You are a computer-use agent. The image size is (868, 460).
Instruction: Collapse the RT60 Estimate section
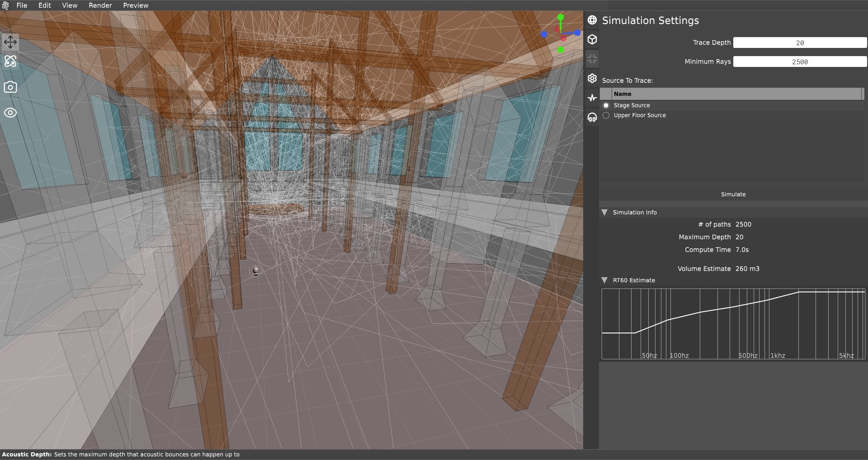pyautogui.click(x=604, y=280)
